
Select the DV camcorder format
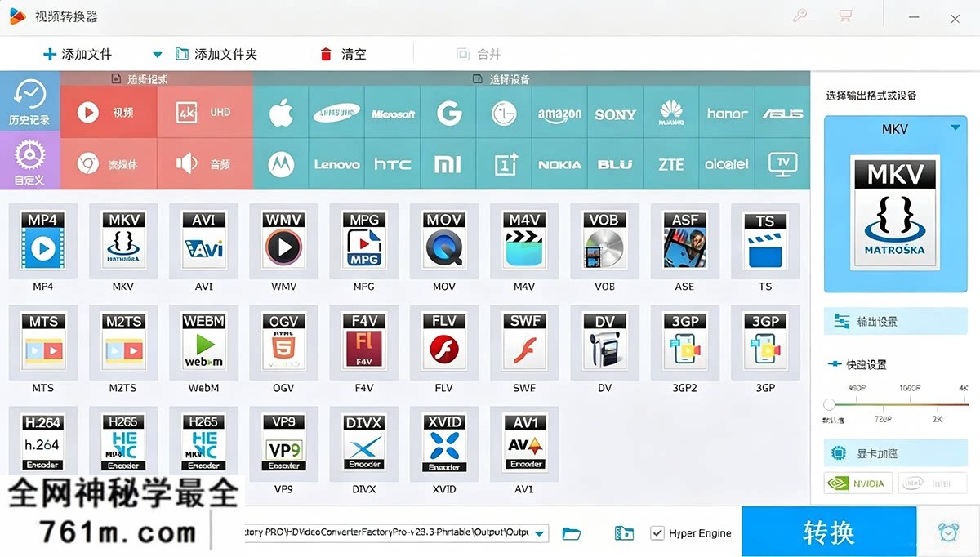(604, 341)
